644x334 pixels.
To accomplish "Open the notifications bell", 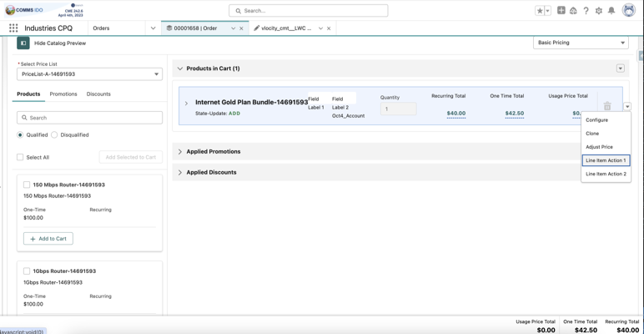I will click(611, 11).
